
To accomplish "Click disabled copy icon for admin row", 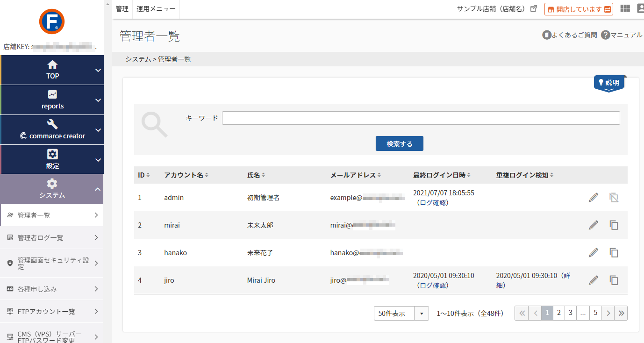I will point(614,198).
